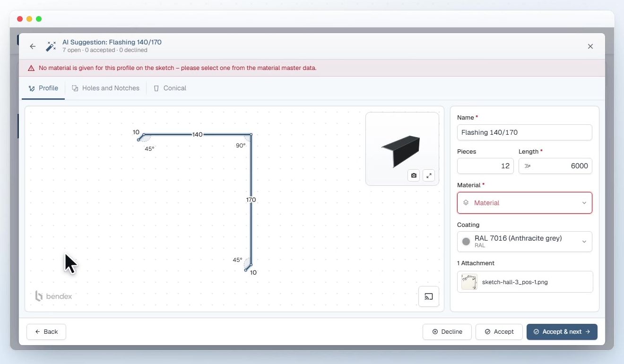
Task: Click the Accept button
Action: pyautogui.click(x=499, y=332)
